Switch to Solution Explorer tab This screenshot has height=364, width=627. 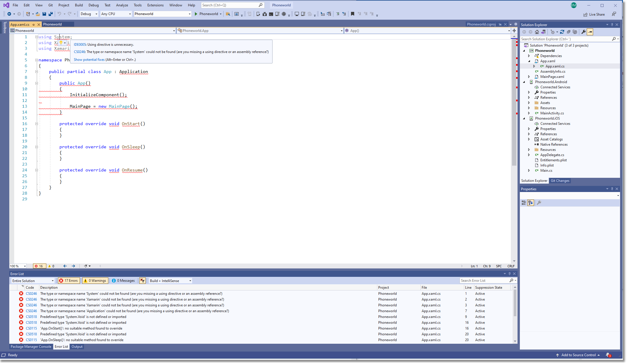pos(533,181)
